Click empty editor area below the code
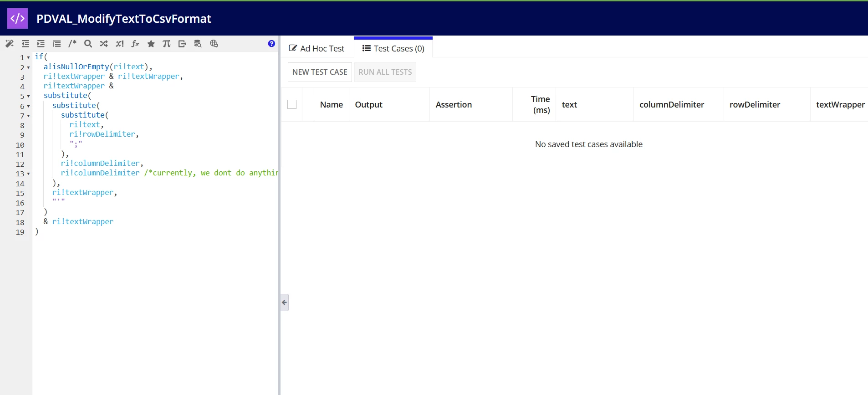 click(x=155, y=314)
